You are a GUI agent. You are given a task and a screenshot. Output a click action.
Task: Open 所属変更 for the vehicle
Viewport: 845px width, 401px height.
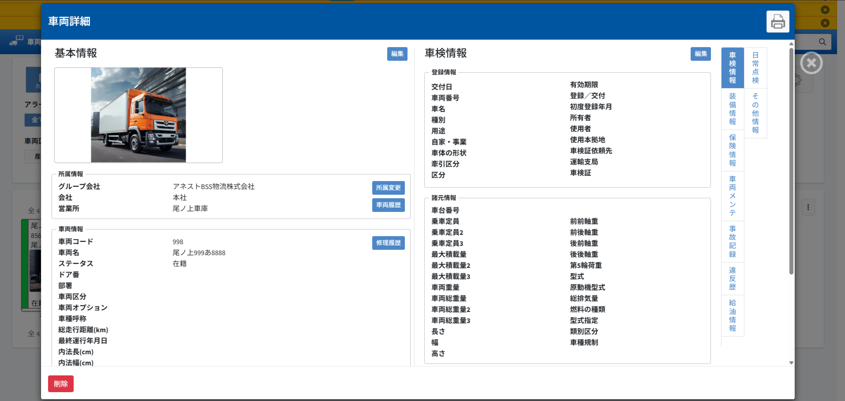pyautogui.click(x=388, y=188)
